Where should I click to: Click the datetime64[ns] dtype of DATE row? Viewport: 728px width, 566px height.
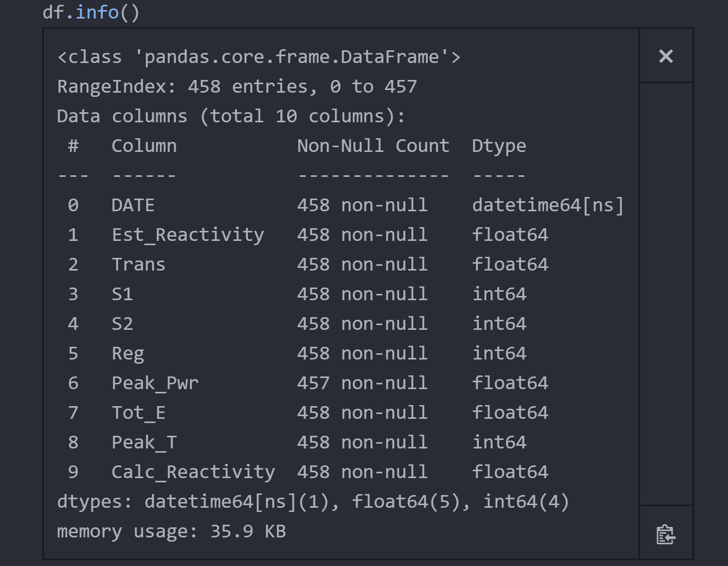547,205
